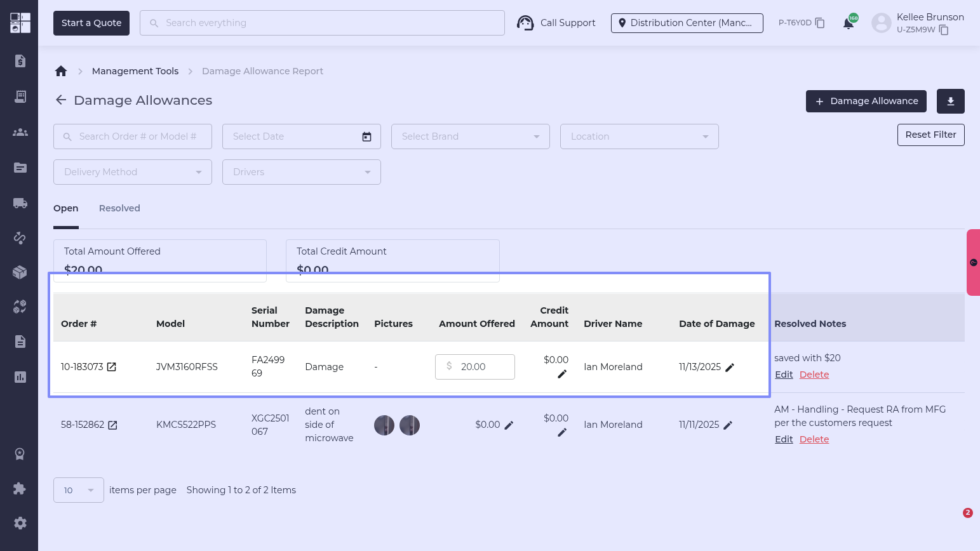Click Delete link for order 58-152862
The image size is (980, 551).
coord(814,439)
